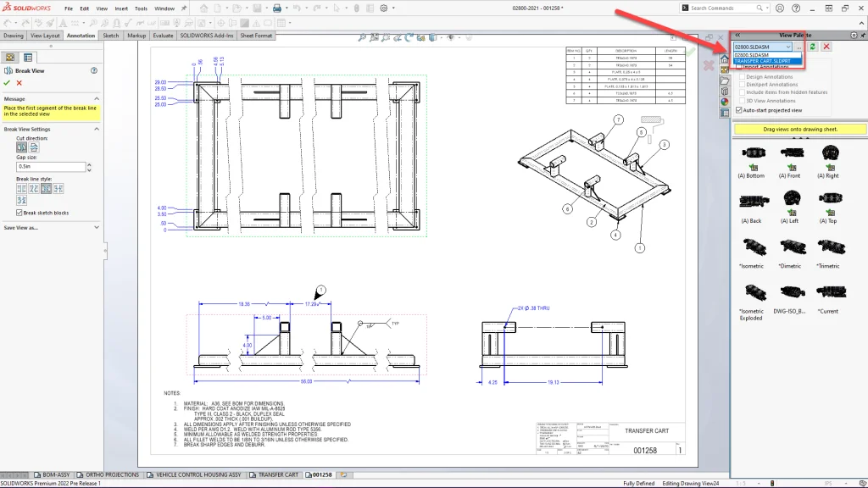The width and height of the screenshot is (868, 488).
Task: Clear the View Palette with red X
Action: pyautogui.click(x=826, y=47)
